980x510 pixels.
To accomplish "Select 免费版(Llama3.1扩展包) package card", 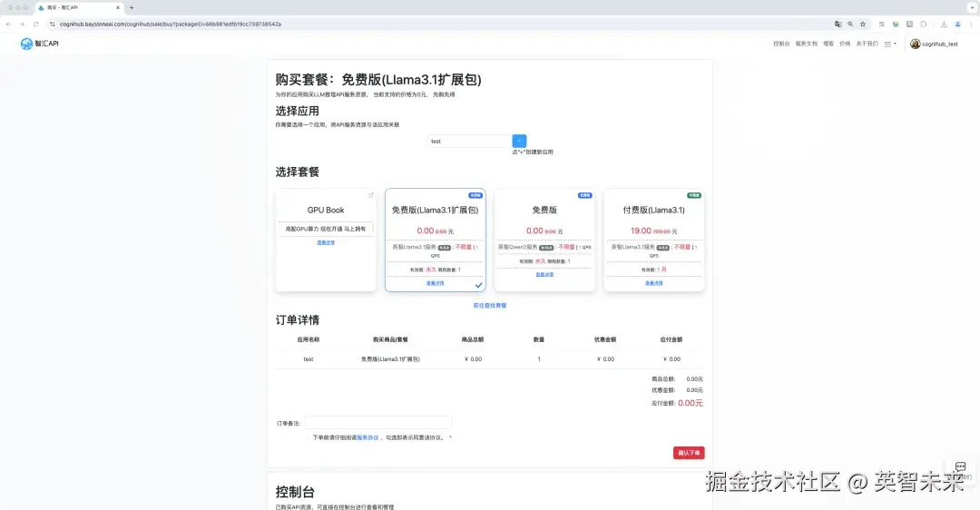I will (x=435, y=240).
